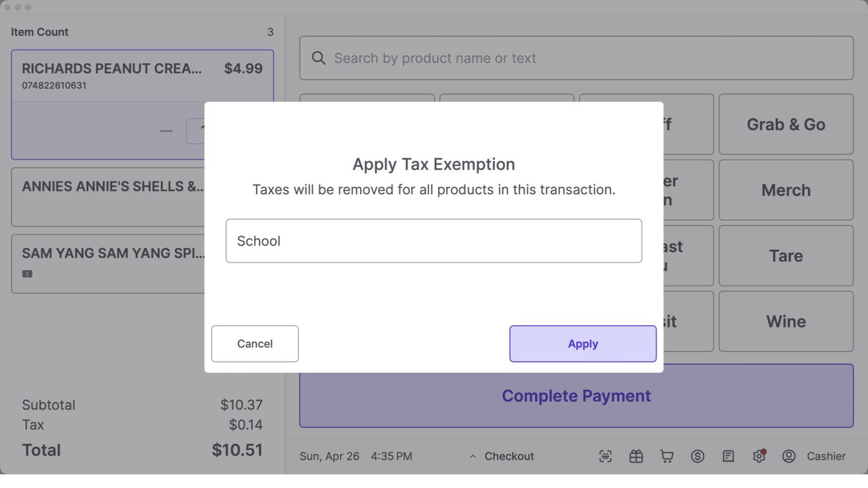Open the Merch category
Screen dimensions: 868x488
click(x=785, y=190)
